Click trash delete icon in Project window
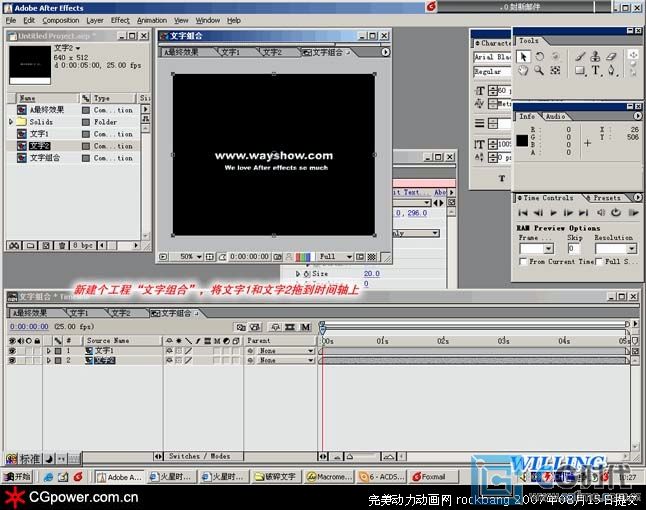646x510 pixels. point(61,246)
